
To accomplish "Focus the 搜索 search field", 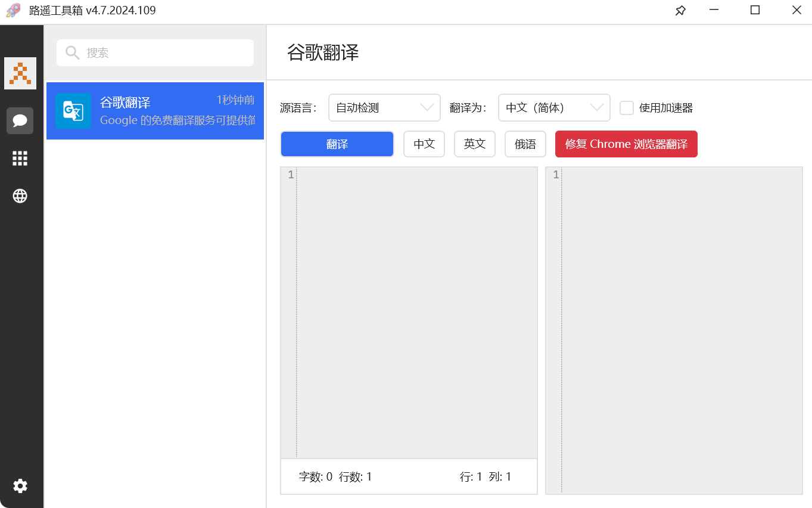I will [x=155, y=52].
